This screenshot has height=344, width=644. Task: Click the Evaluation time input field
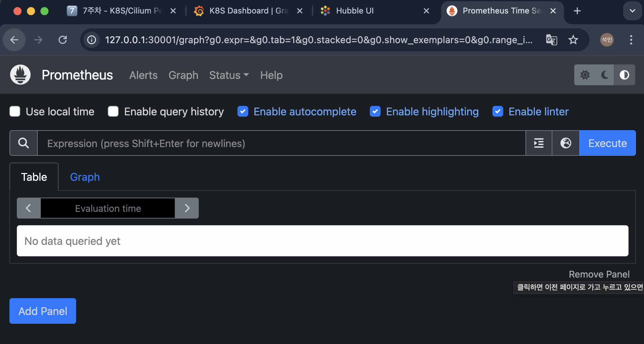point(108,208)
